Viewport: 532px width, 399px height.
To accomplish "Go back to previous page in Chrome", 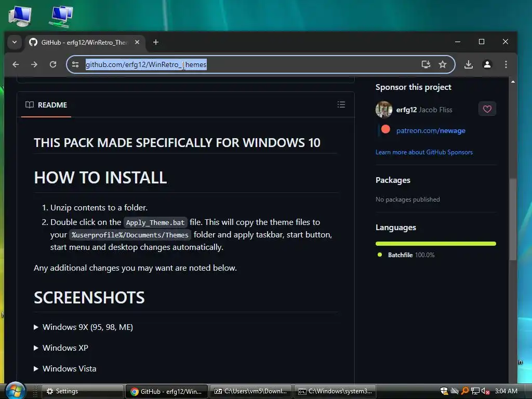I will (16, 64).
